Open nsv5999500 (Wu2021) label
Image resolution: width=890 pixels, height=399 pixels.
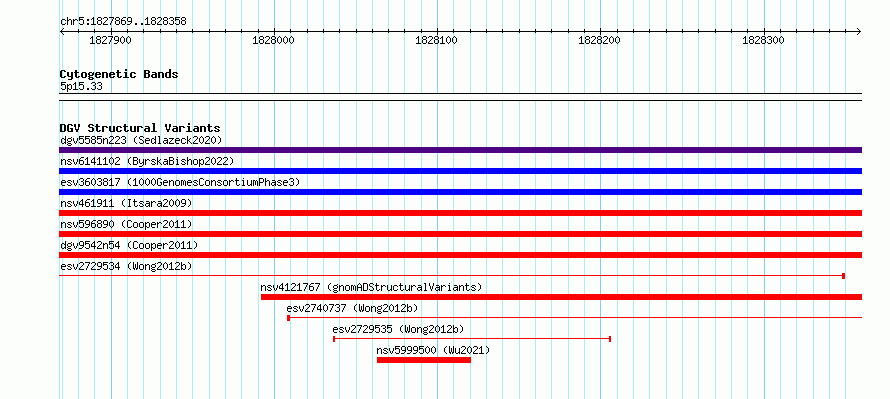[x=433, y=350]
